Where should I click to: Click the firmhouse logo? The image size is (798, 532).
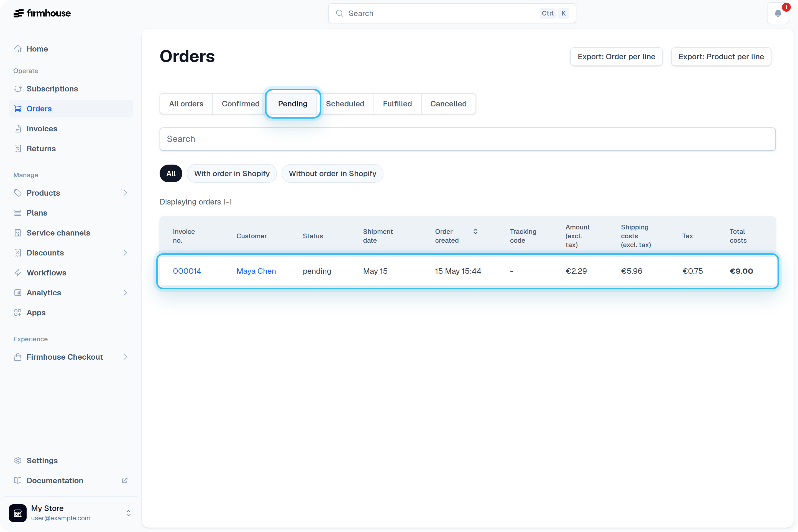(42, 13)
